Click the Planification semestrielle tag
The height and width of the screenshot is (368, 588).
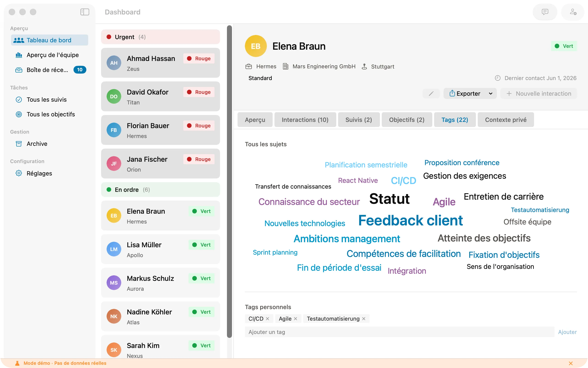(x=366, y=165)
